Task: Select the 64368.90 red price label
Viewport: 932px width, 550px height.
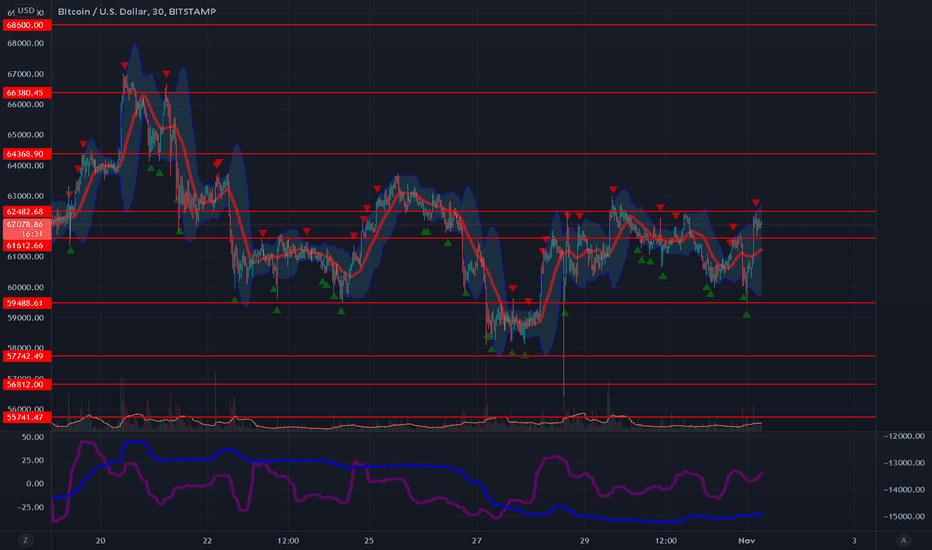Action: 27,154
